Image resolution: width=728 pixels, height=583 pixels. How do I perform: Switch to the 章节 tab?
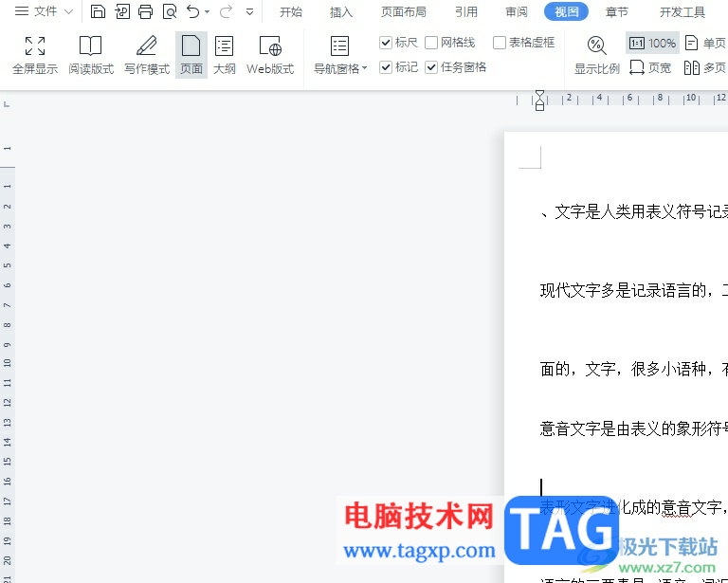(616, 12)
